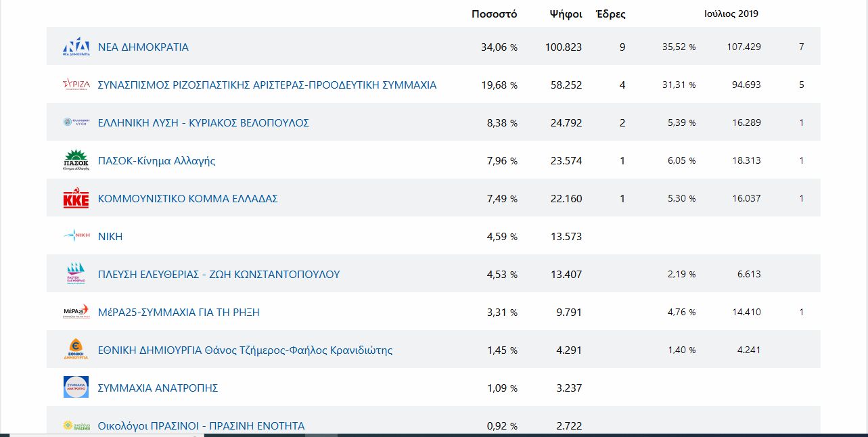Screen dimensions: 868x437
Task: Select the 2,19 % July 2019 value
Action: click(x=682, y=275)
